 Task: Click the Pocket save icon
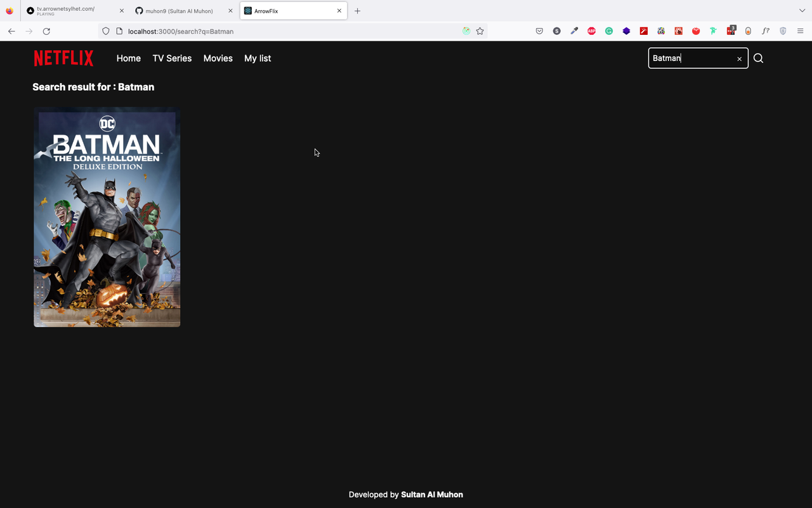(x=539, y=30)
